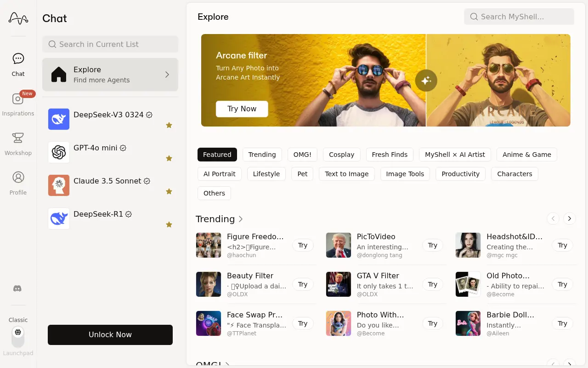Open the Face Swap Pro thumbnail
Screen dimensions: 588x368
coord(209,323)
